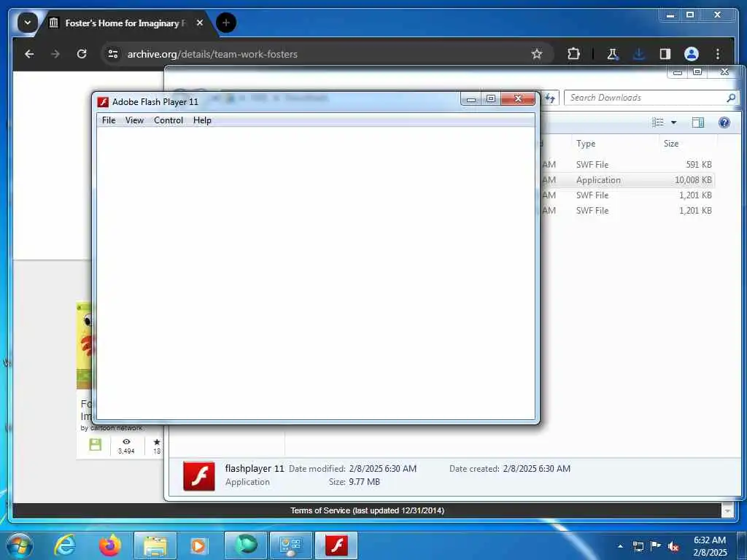Click the views eye icon 3,494

pyautogui.click(x=126, y=441)
